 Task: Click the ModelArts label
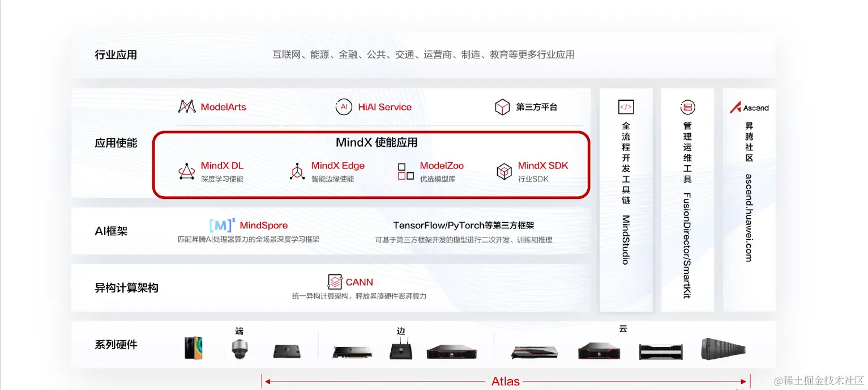(x=224, y=107)
